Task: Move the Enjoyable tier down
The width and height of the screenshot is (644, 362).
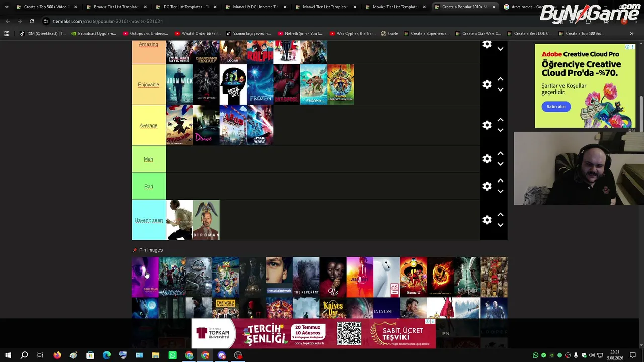Action: (500, 89)
